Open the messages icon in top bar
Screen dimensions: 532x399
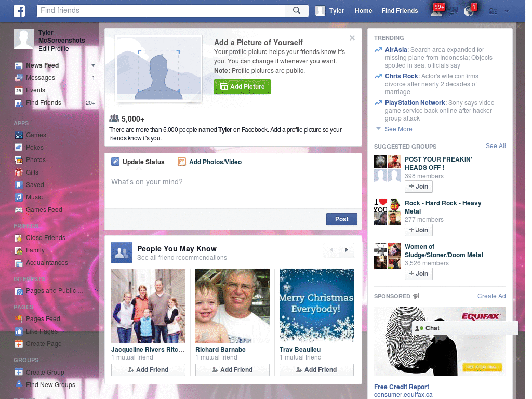click(453, 11)
